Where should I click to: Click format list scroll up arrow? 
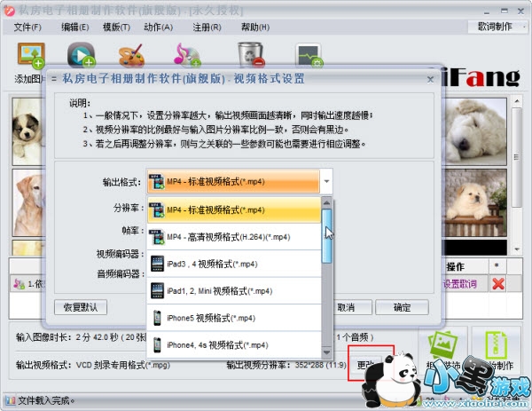(x=326, y=203)
